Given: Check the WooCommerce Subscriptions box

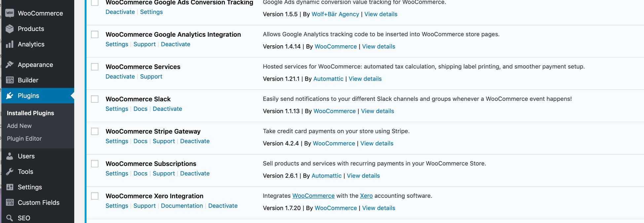Looking at the screenshot, I should pyautogui.click(x=95, y=164).
